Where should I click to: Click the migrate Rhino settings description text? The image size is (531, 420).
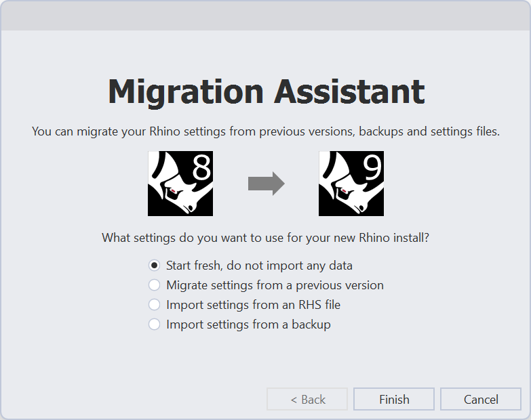click(266, 131)
